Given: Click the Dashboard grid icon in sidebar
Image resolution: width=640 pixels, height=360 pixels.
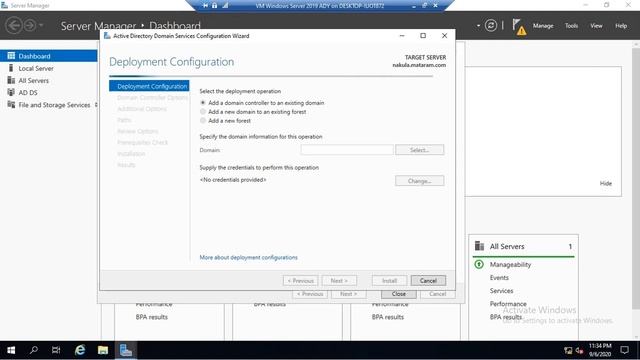Looking at the screenshot, I should pos(11,56).
